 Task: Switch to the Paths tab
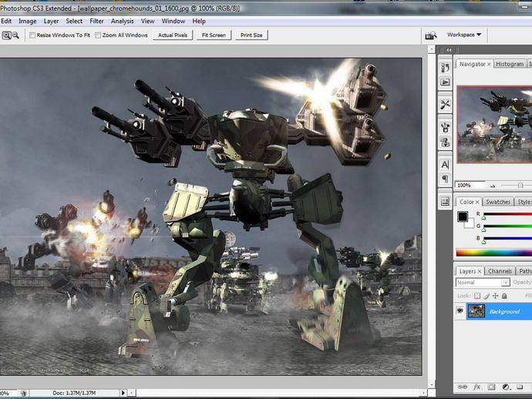coord(524,271)
